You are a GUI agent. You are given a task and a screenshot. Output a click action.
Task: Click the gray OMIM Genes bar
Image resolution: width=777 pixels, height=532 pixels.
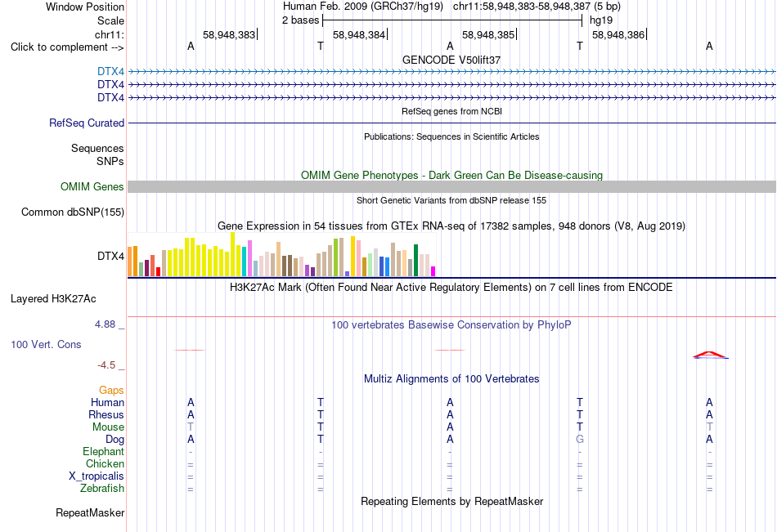click(x=451, y=187)
